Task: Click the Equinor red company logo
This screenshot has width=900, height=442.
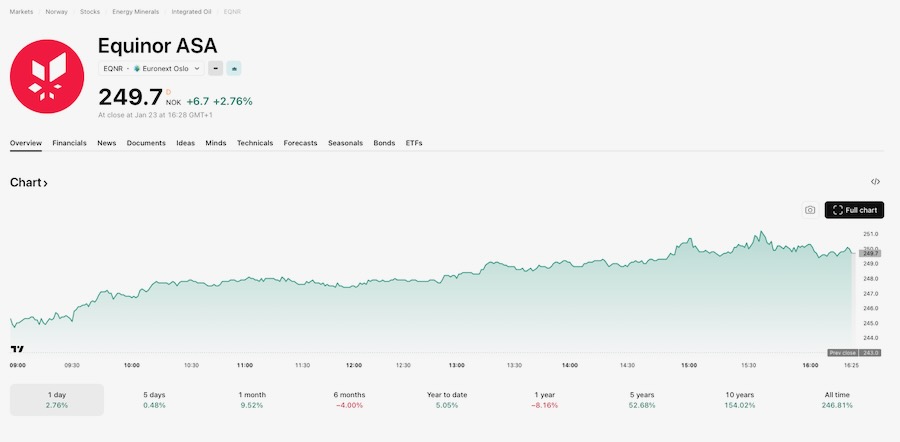Action: pyautogui.click(x=47, y=76)
